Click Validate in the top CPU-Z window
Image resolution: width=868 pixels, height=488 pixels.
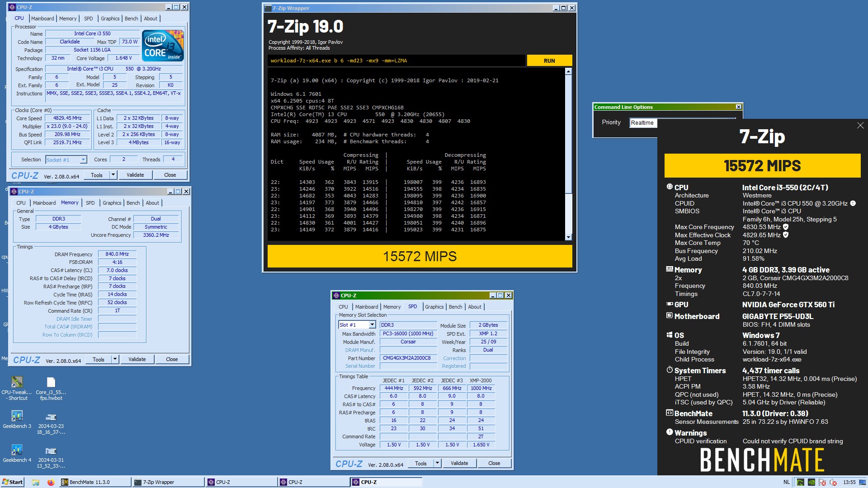(135, 175)
